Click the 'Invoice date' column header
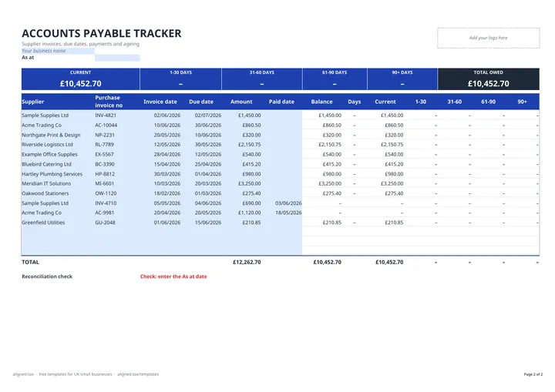555x392 pixels. click(160, 102)
